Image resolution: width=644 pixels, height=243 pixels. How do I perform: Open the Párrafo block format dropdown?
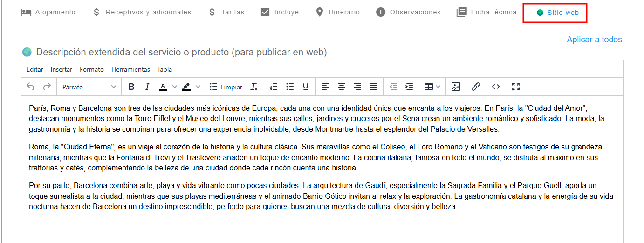89,87
